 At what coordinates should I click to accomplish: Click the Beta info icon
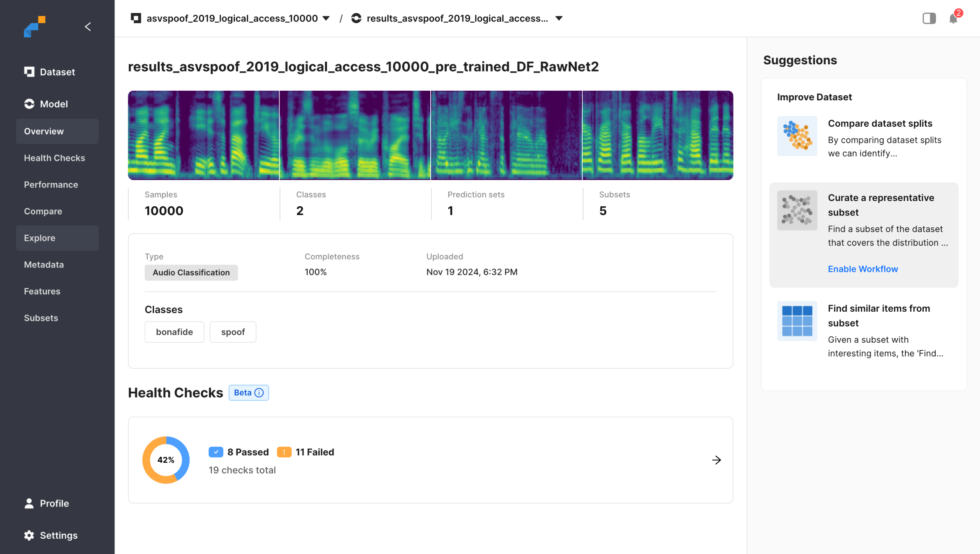coord(259,393)
